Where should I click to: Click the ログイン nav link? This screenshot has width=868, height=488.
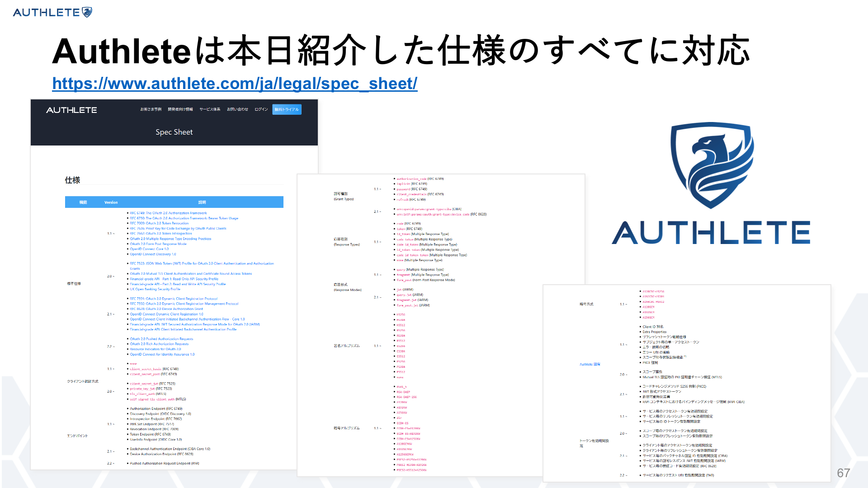click(x=261, y=109)
